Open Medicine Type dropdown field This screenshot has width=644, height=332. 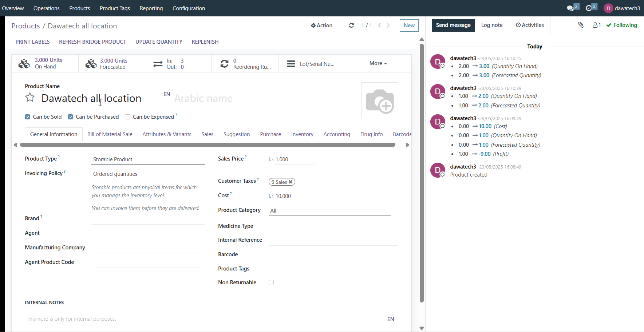click(333, 226)
